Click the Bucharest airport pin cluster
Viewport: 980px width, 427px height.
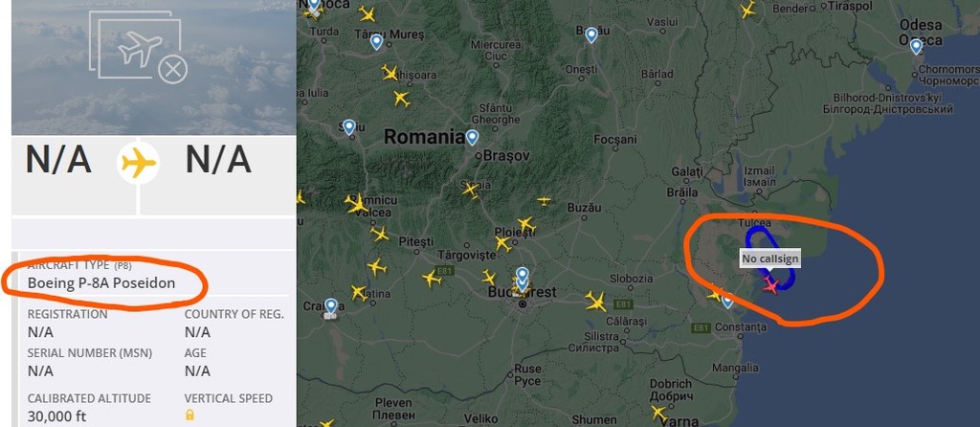click(x=522, y=280)
